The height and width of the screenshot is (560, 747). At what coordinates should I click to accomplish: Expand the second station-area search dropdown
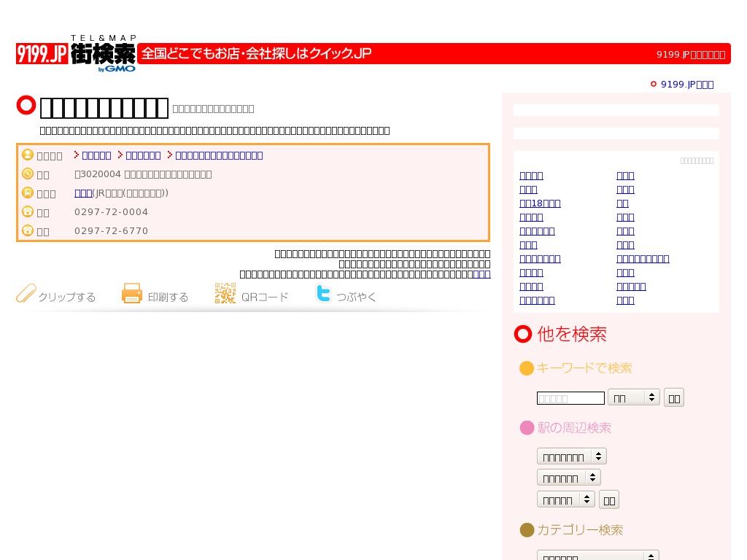[x=568, y=478]
